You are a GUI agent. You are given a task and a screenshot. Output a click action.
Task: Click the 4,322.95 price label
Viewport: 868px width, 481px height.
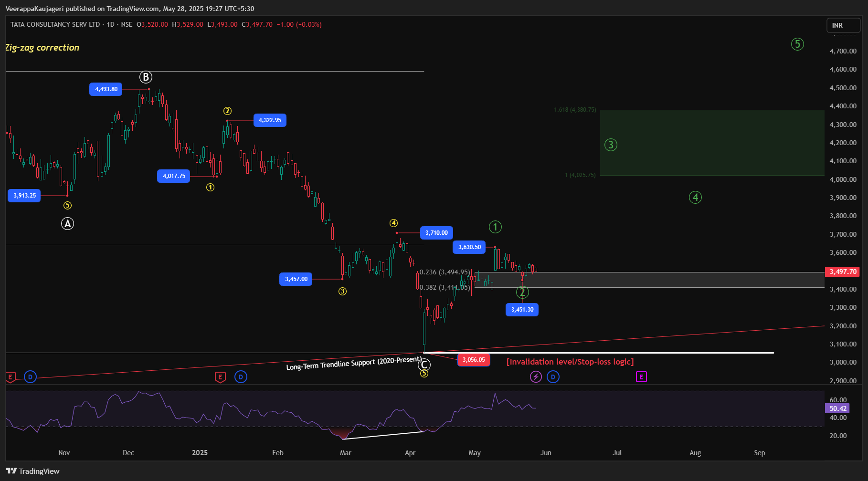(270, 120)
